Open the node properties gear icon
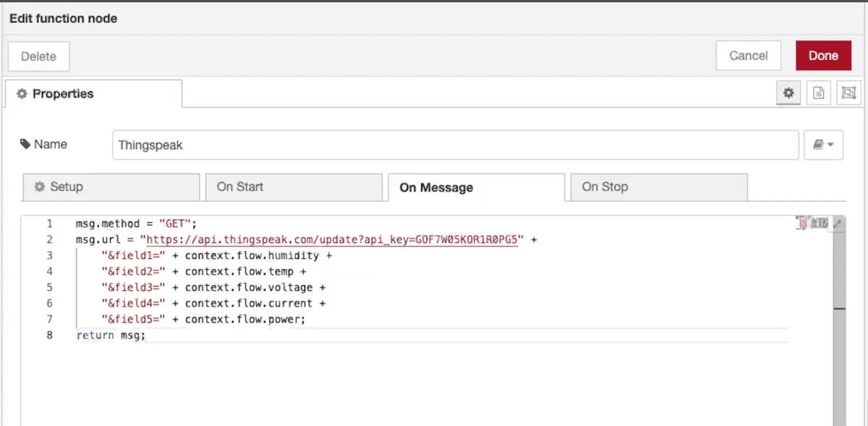The height and width of the screenshot is (426, 868). [788, 93]
